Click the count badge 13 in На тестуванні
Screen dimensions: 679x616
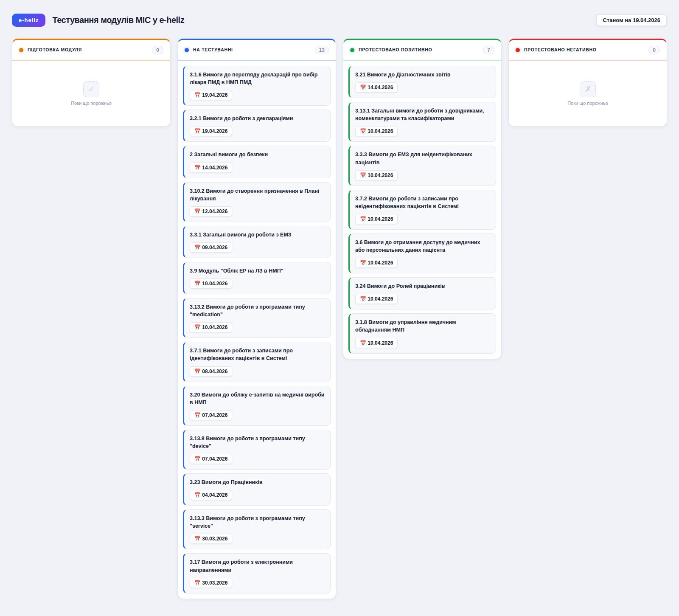pos(322,50)
